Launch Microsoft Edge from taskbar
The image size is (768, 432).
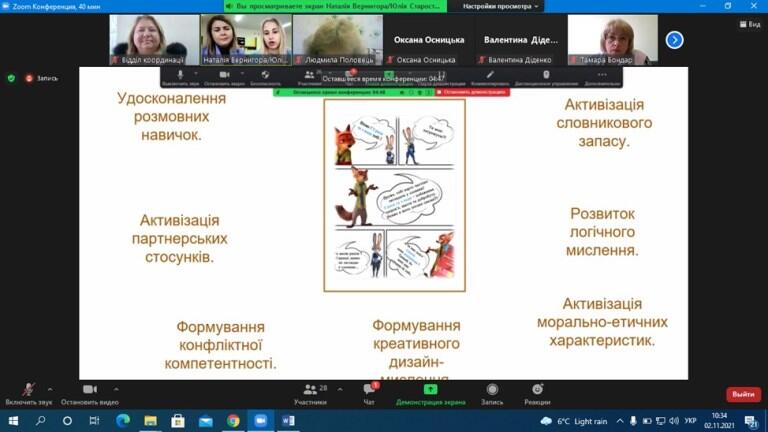[x=122, y=421]
